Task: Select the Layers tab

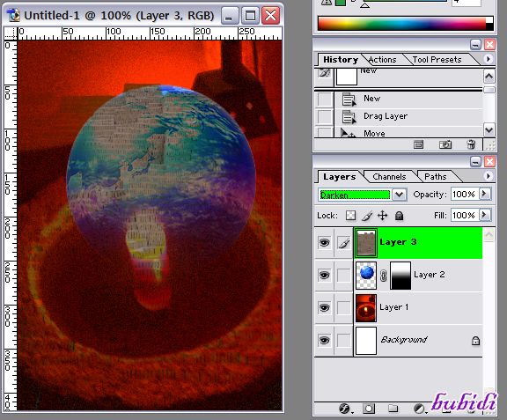Action: point(339,177)
